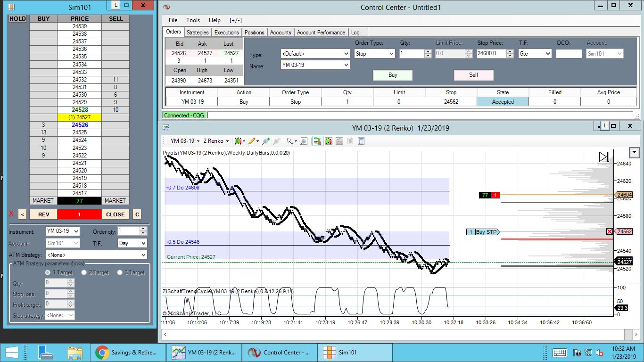The width and height of the screenshot is (644, 362).
Task: Click the Stop Price input field
Action: 491,54
